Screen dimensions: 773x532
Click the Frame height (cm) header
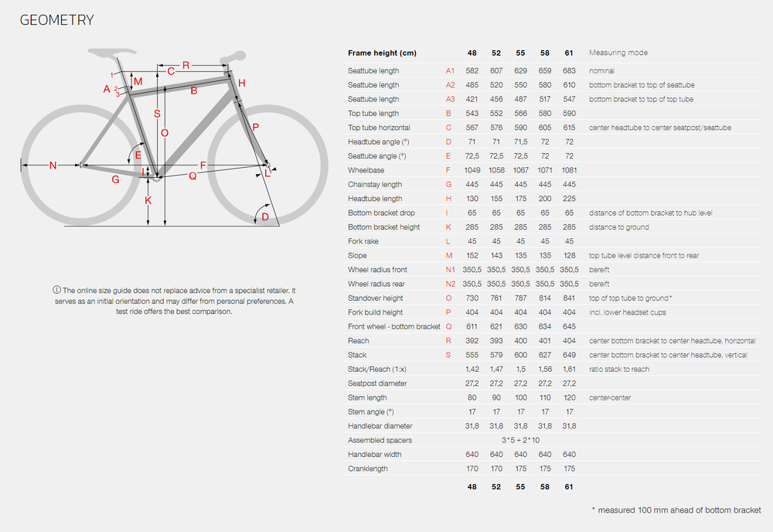[382, 53]
